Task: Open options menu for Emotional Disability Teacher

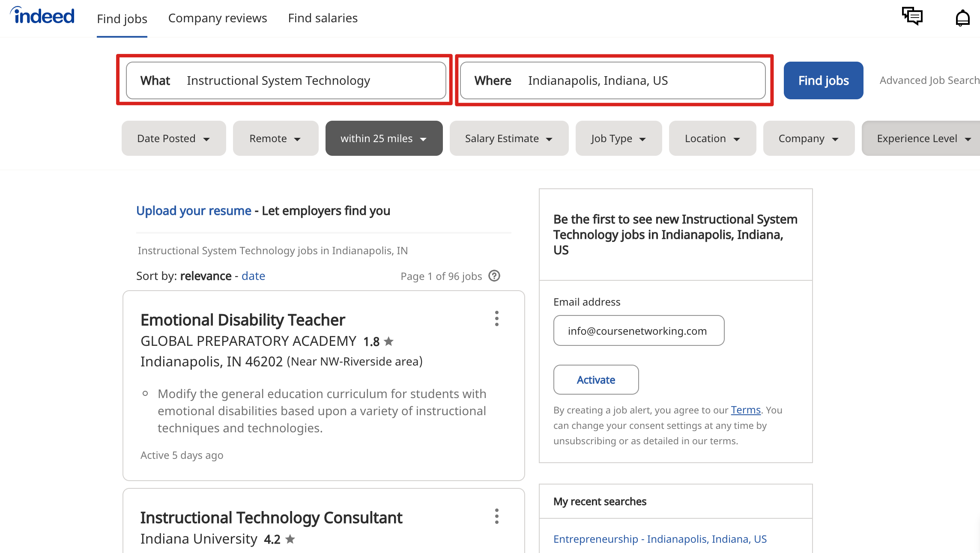Action: [496, 318]
